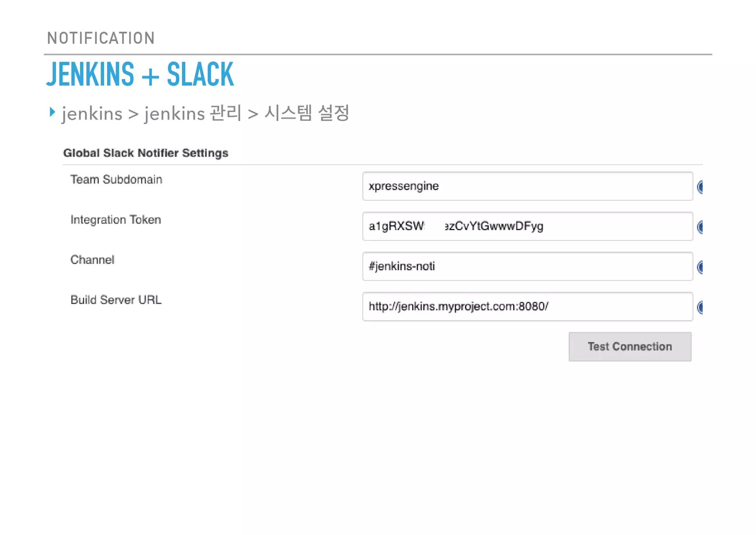Click the Channel label text
This screenshot has width=756, height=535.
point(92,260)
